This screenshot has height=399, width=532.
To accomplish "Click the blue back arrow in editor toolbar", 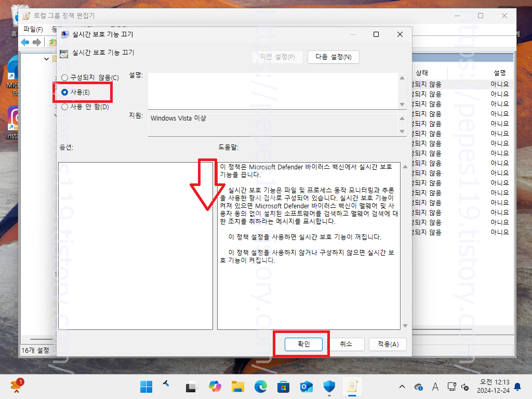I will click(25, 43).
